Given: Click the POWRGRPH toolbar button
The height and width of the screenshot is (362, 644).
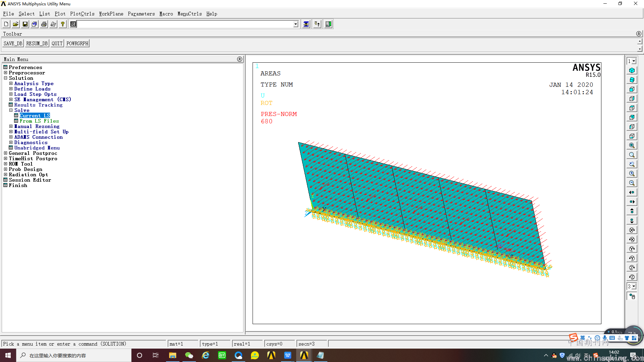Looking at the screenshot, I should [77, 44].
